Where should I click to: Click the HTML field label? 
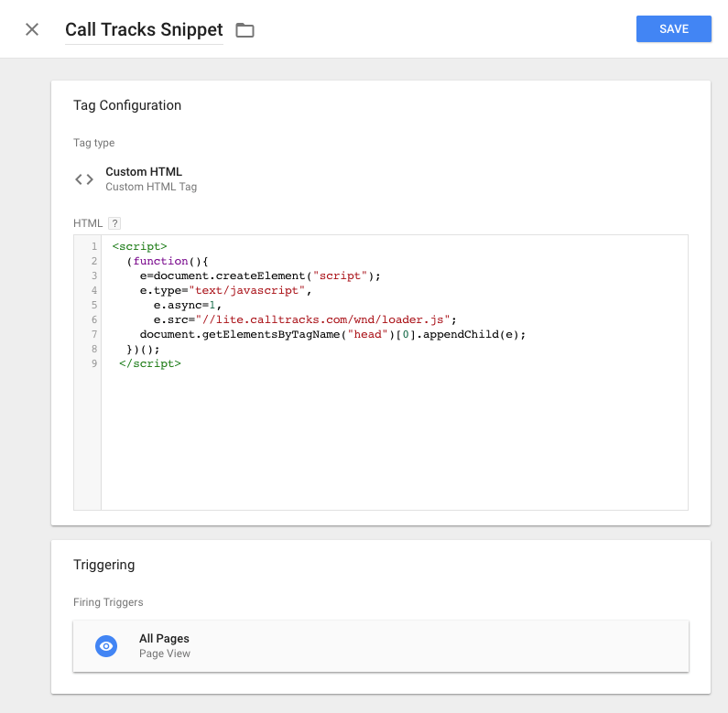[x=88, y=223]
